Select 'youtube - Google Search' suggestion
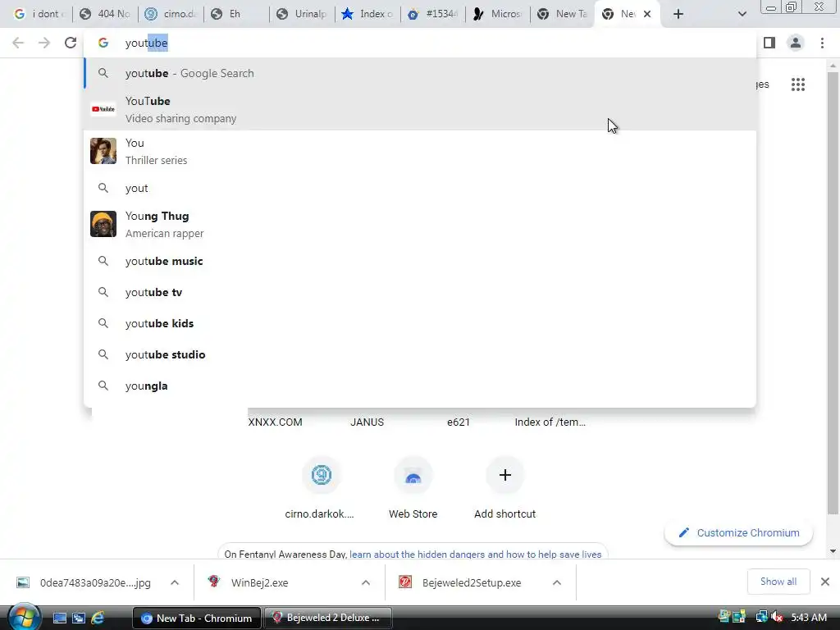The width and height of the screenshot is (840, 630). [x=420, y=73]
